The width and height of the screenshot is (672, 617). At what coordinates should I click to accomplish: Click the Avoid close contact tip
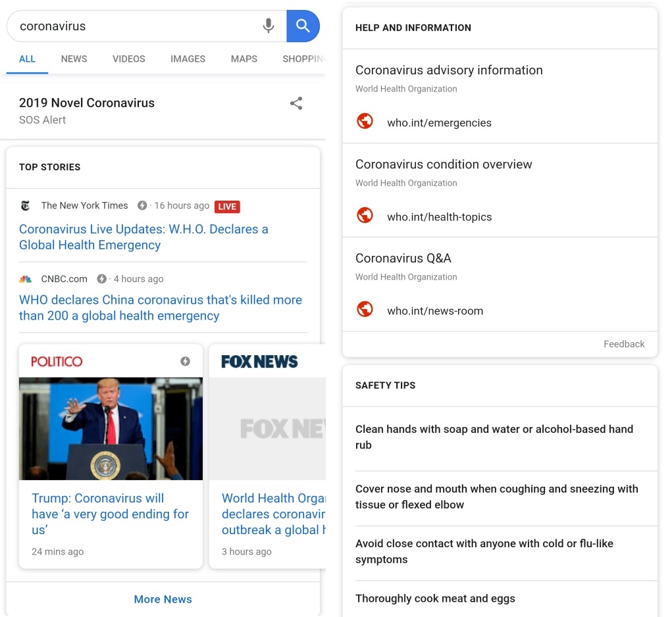pos(484,551)
